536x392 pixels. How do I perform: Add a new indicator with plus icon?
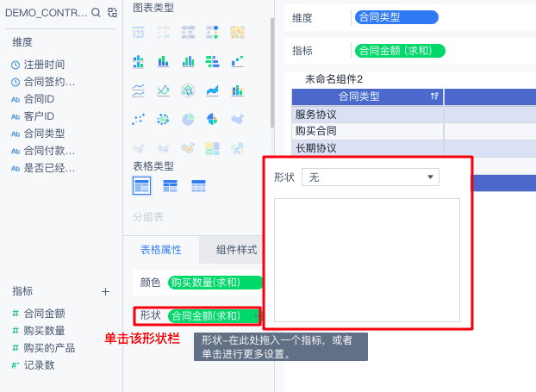pyautogui.click(x=106, y=291)
